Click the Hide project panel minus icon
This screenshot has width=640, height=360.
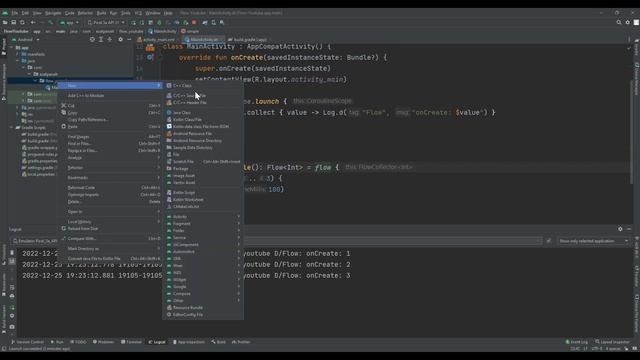(129, 40)
